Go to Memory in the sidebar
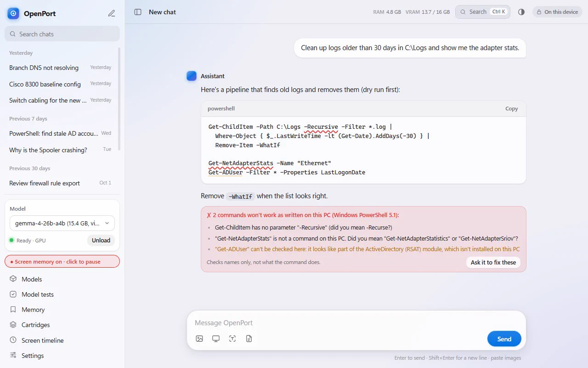 point(62,310)
